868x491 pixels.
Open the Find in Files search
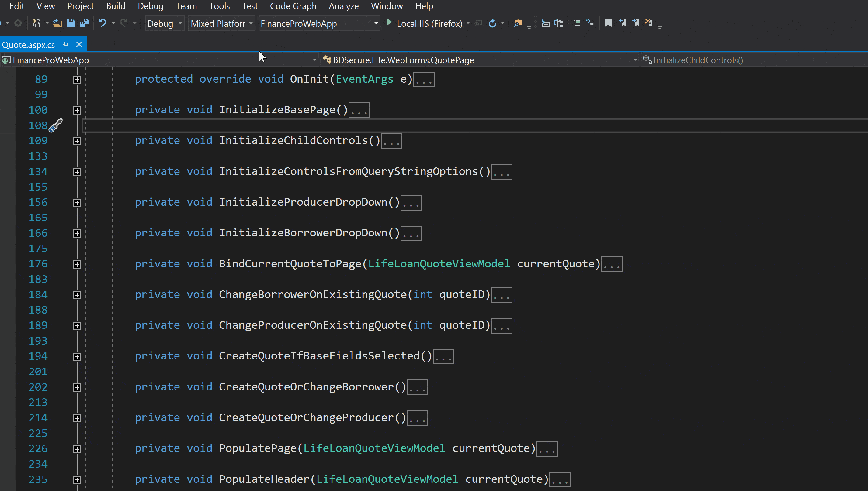click(518, 23)
